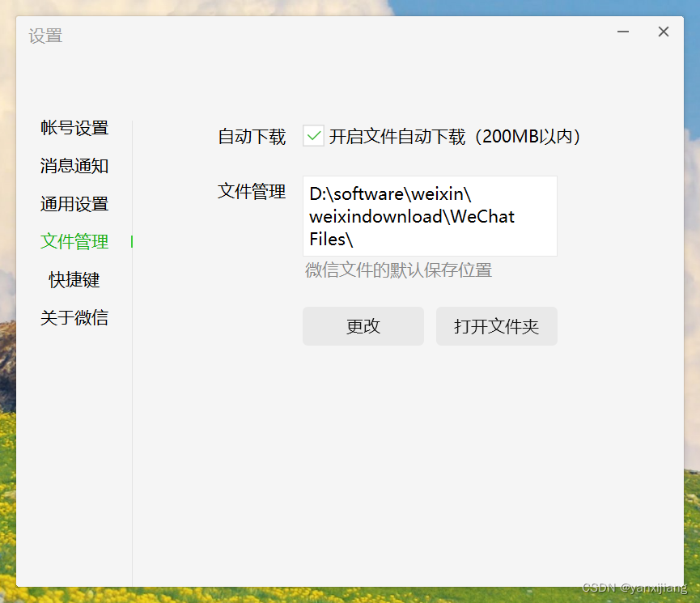Select the 文件管理 sidebar item
Viewport: 700px width, 603px height.
click(x=74, y=242)
